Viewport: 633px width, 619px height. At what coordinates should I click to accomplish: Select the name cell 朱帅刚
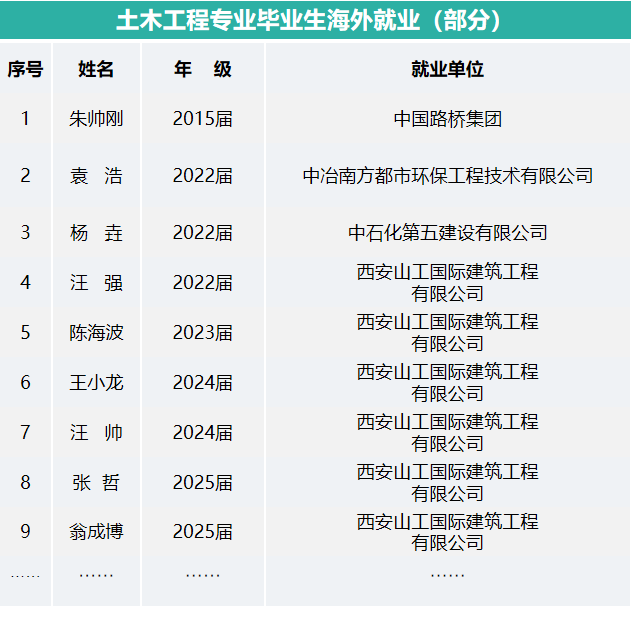point(96,119)
